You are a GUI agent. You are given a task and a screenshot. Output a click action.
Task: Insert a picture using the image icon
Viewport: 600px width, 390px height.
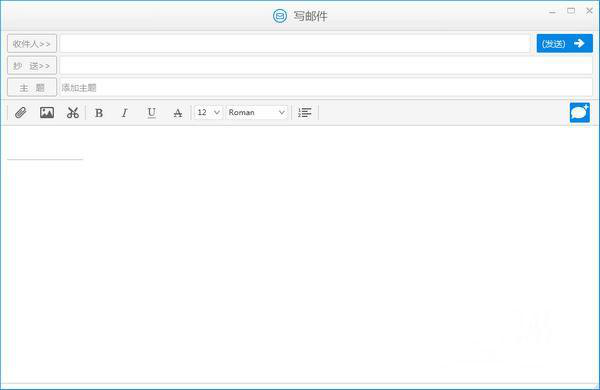(47, 113)
